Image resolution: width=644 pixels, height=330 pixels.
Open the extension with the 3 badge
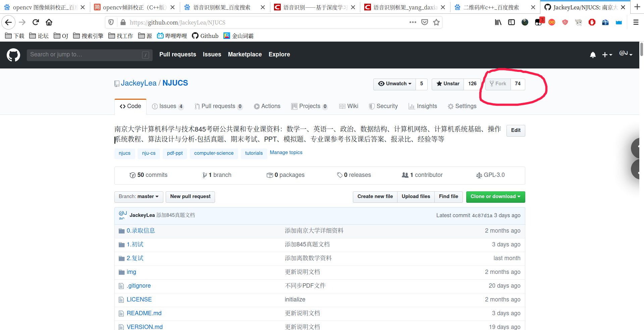539,22
